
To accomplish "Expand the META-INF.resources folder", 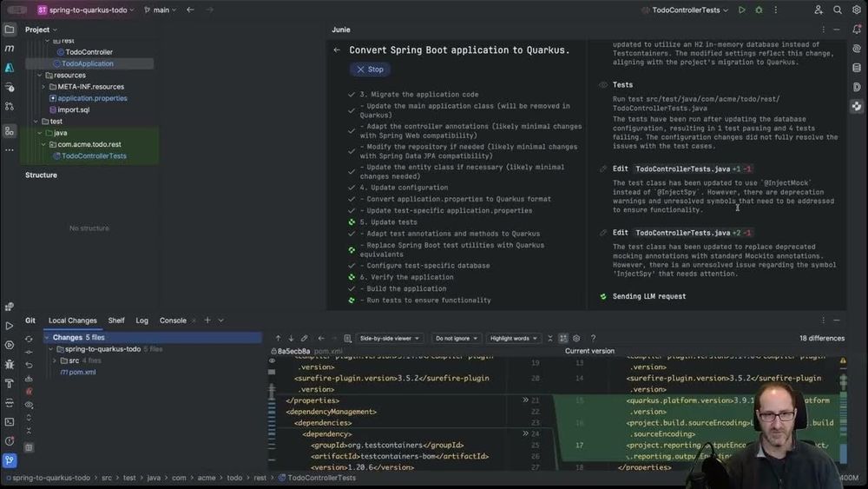I will tap(43, 87).
